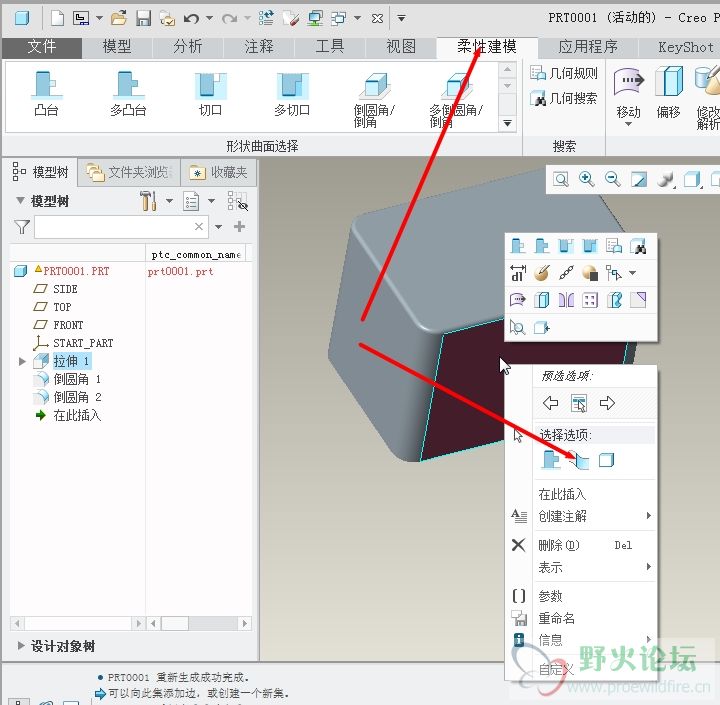The width and height of the screenshot is (720, 705).
Task: Switch to the 收藏夹 navigator tab
Action: [x=219, y=172]
